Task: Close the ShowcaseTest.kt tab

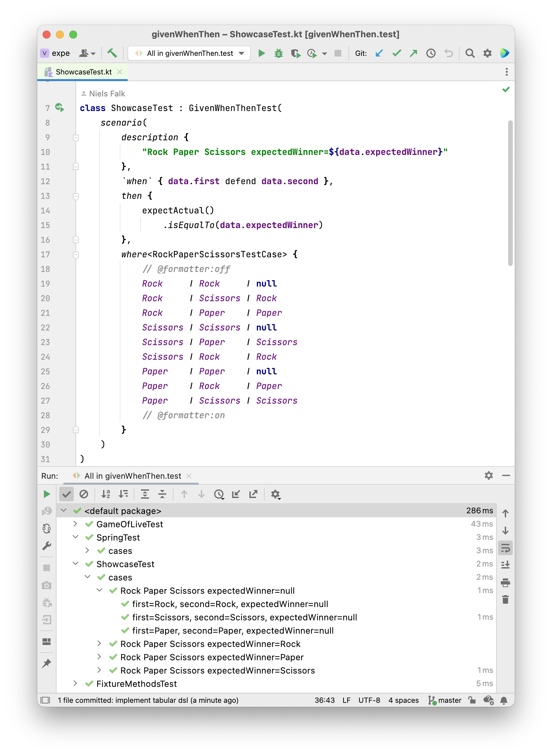Action: 120,72
